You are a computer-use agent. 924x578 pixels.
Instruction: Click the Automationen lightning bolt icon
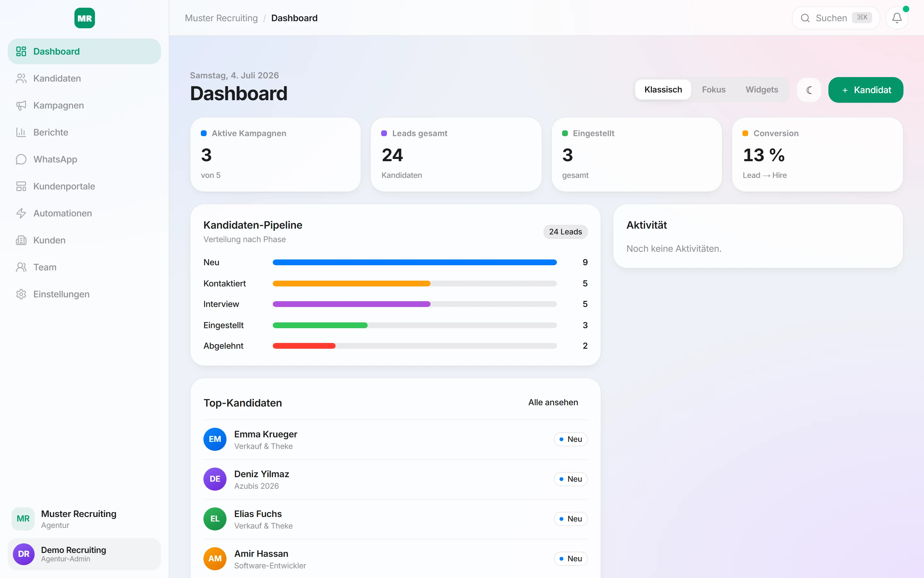(21, 213)
